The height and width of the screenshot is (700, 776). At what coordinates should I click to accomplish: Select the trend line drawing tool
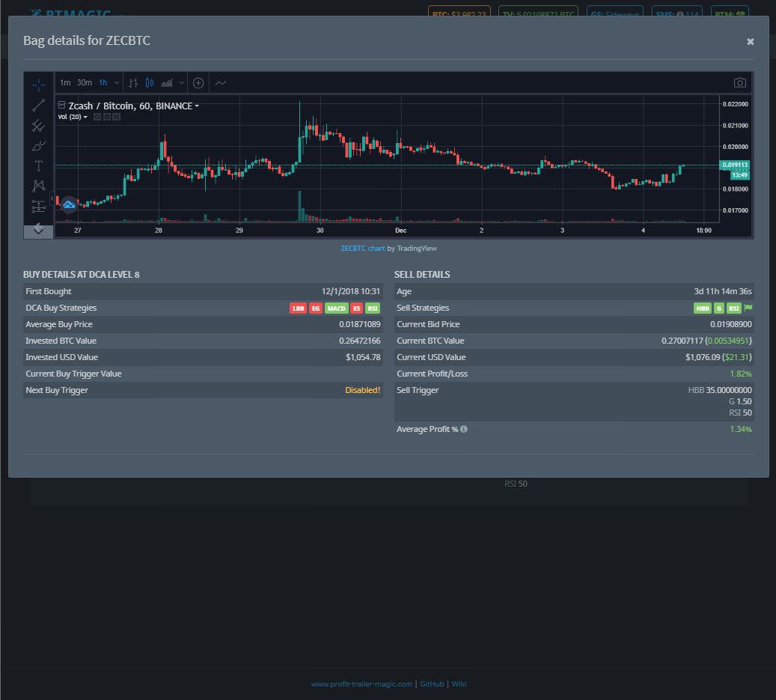(38, 105)
